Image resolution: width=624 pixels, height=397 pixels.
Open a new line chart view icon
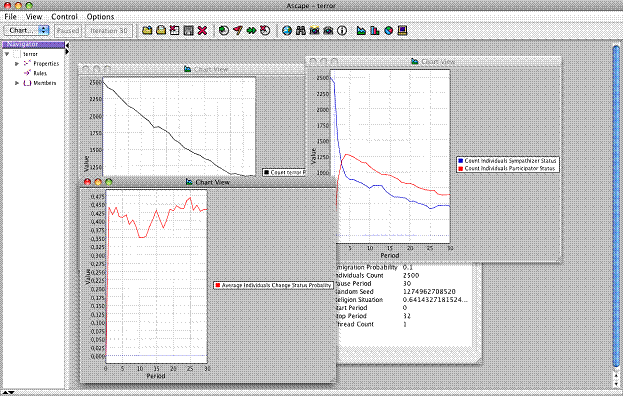361,30
